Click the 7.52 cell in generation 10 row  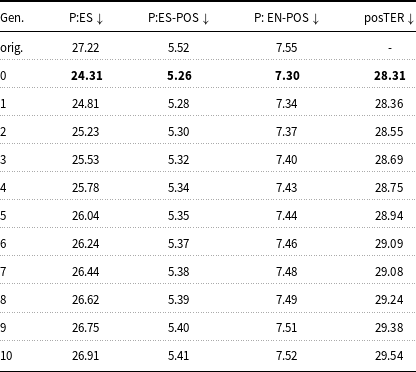pos(287,356)
